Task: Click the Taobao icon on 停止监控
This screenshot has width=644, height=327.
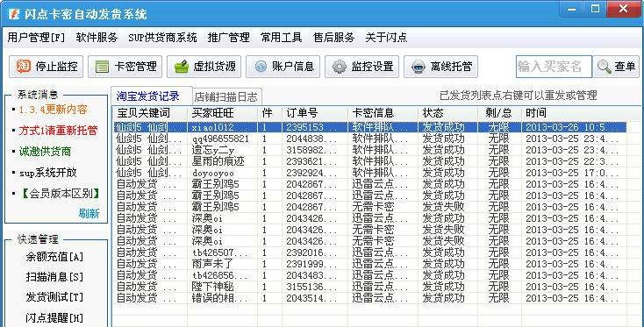Action: [24, 67]
